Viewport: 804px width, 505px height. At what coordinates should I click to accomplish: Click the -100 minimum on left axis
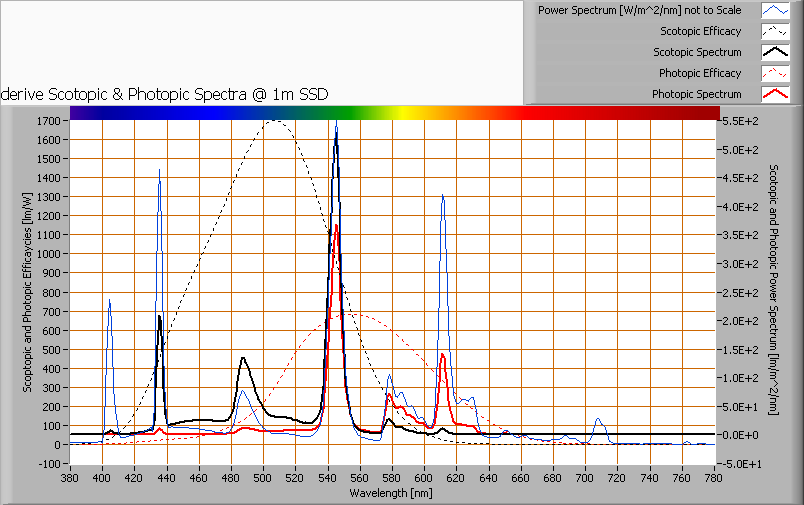(x=52, y=464)
